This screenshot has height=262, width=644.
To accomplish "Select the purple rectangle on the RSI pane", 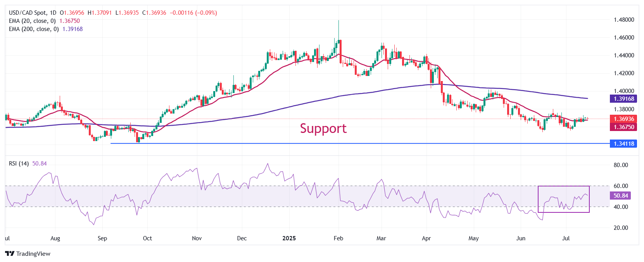I will tap(564, 199).
